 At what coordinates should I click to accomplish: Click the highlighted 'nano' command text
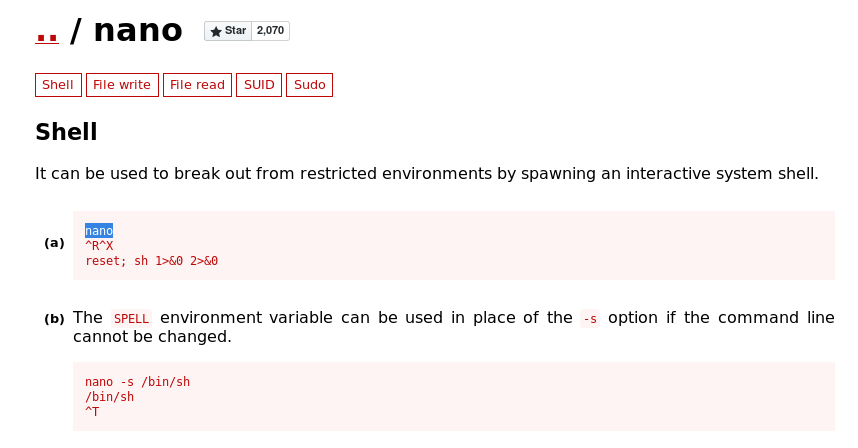(x=99, y=231)
